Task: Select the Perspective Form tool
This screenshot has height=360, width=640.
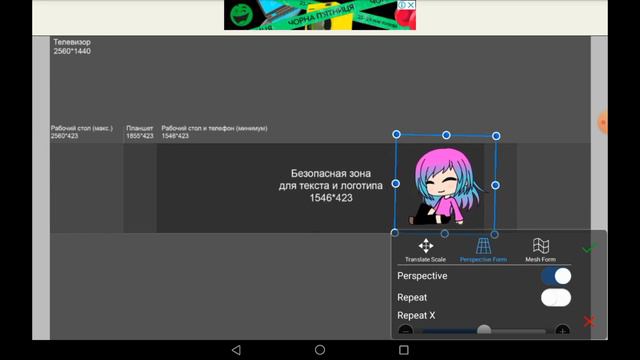Action: point(483,250)
